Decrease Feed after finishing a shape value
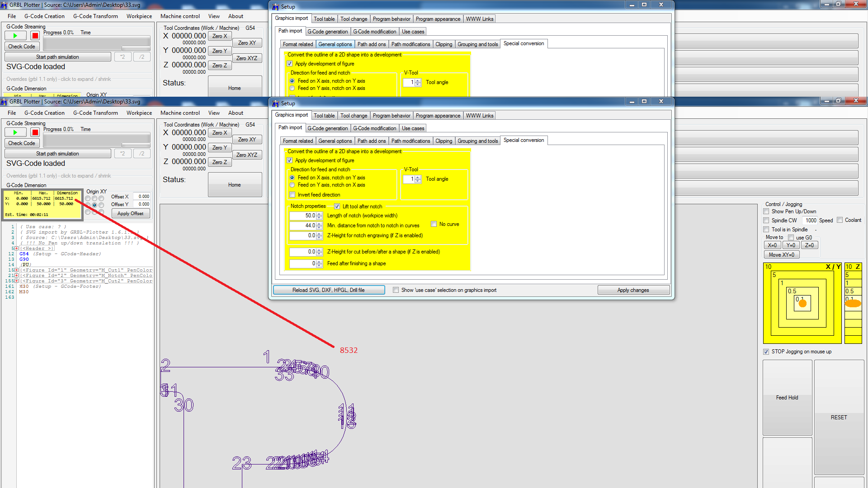 pyautogui.click(x=319, y=265)
